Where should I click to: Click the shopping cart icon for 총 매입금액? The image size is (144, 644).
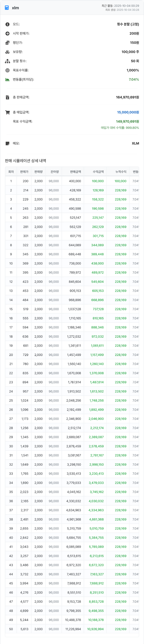8,112
